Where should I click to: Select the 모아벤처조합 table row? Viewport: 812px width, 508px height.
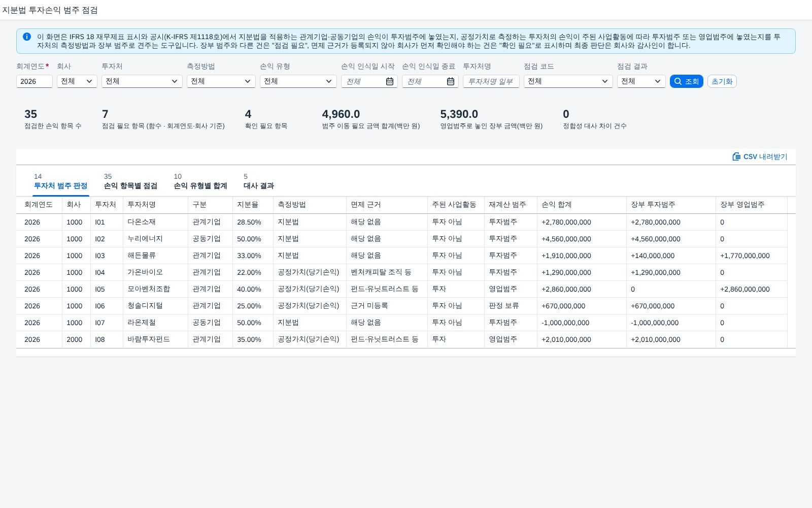pos(406,289)
